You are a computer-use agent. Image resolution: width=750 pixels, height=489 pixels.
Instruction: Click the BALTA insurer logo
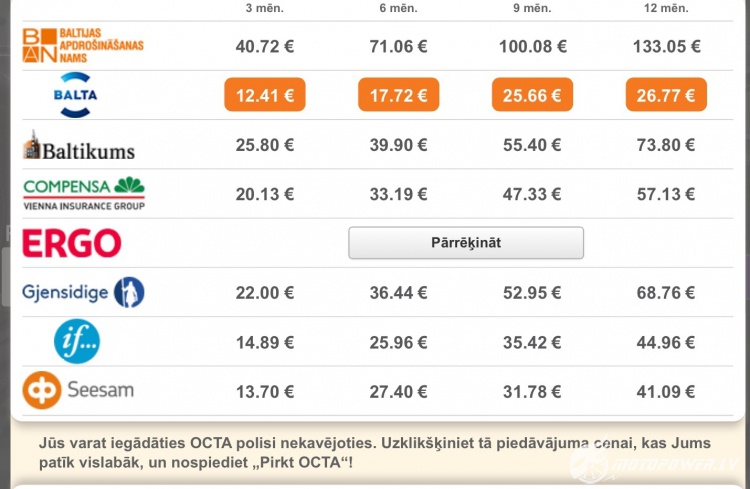(x=76, y=95)
